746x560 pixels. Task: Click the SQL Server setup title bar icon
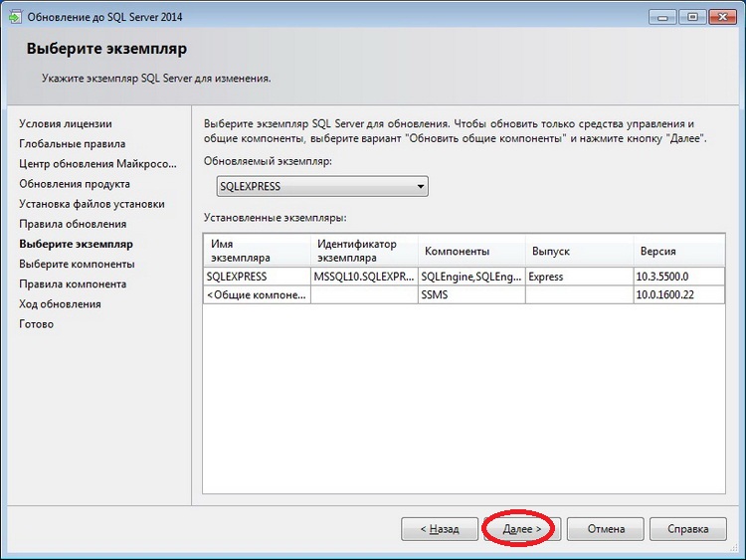tap(17, 17)
